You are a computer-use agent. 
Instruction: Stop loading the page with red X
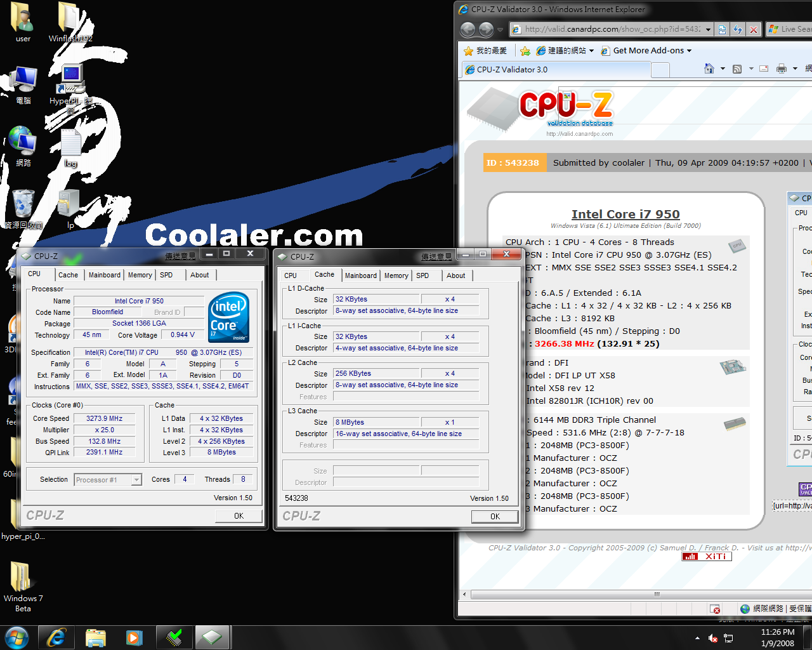[754, 29]
